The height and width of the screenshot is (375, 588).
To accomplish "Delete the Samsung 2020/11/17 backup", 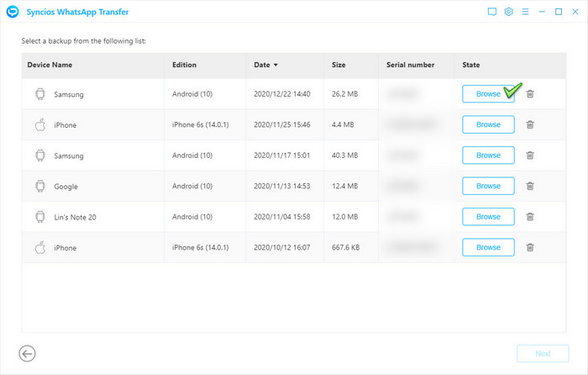I will click(x=530, y=156).
